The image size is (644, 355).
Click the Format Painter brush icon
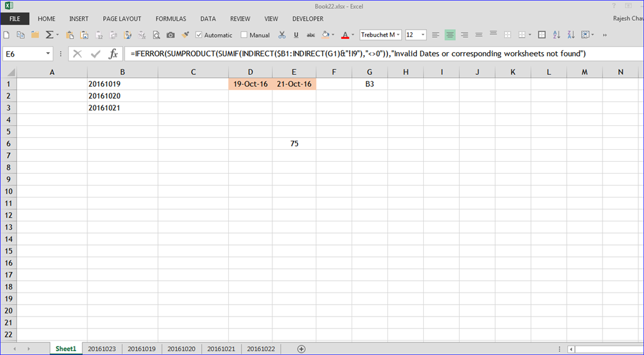pyautogui.click(x=186, y=35)
